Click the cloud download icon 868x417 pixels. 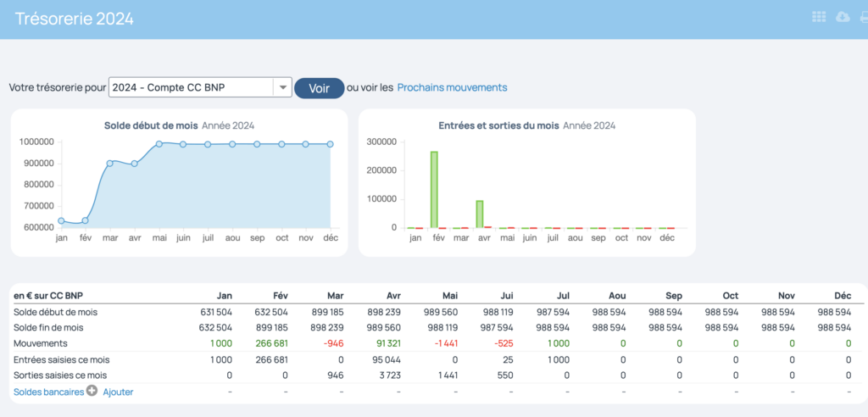pos(843,17)
